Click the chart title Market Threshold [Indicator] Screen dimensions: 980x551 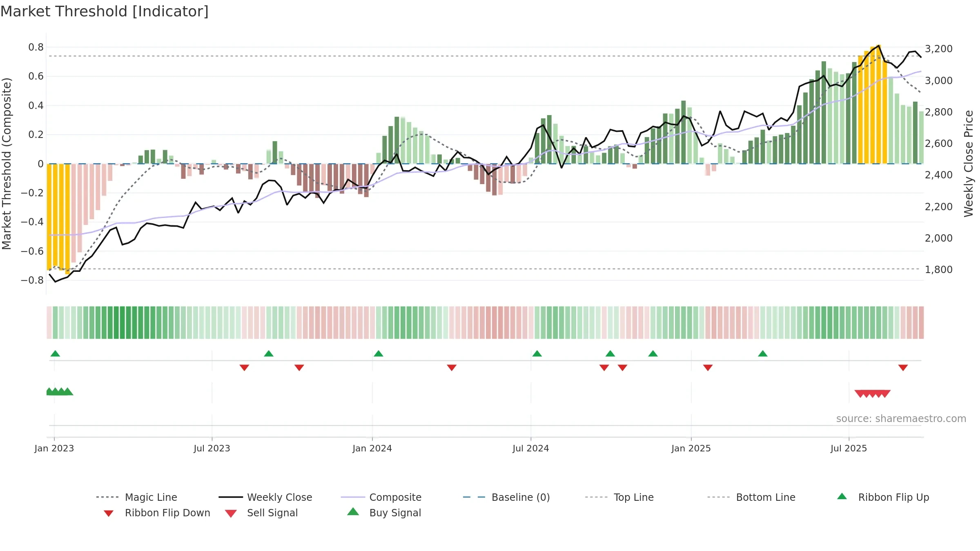point(105,11)
